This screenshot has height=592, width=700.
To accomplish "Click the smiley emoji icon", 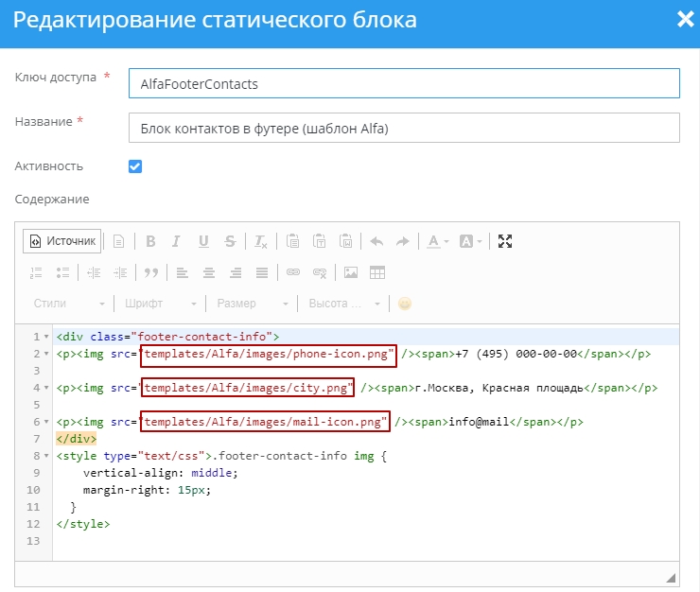I will (x=405, y=304).
